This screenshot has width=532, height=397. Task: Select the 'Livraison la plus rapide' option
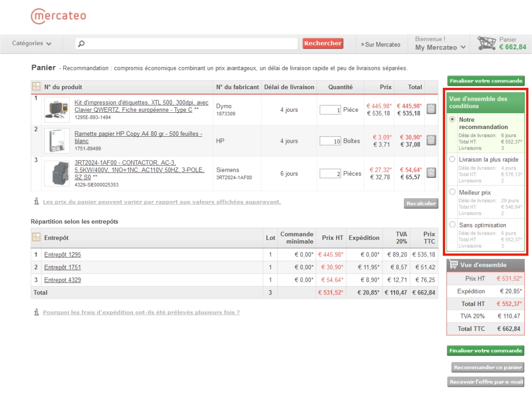tap(452, 159)
